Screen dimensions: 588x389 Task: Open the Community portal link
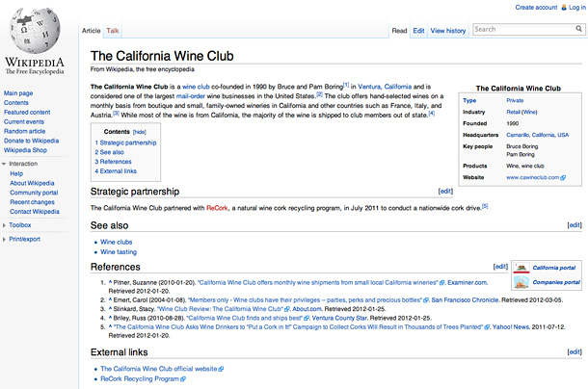tap(34, 193)
